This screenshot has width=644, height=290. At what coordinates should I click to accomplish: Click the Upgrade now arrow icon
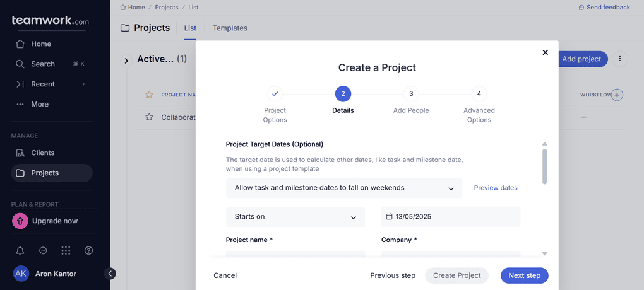point(20,221)
